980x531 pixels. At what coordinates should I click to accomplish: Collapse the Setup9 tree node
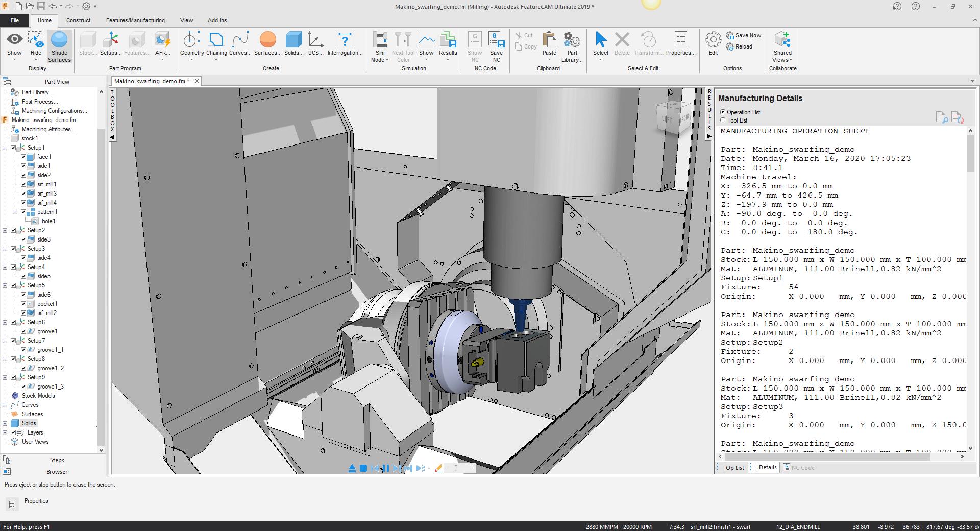click(5, 377)
